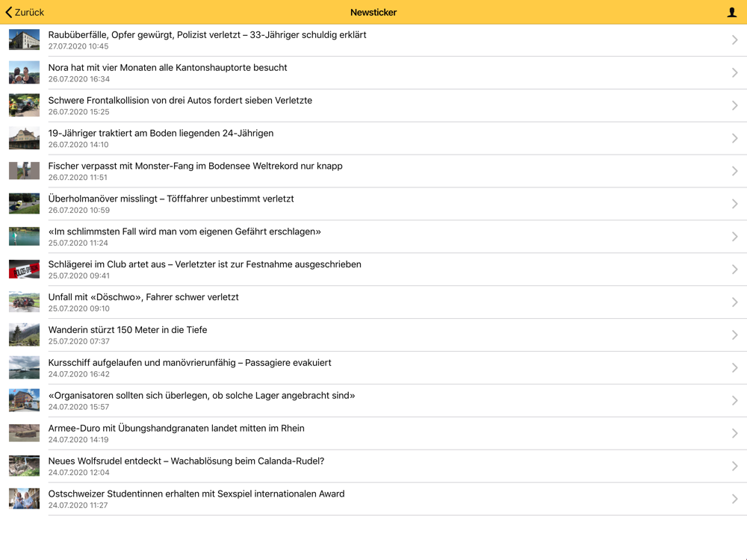Select thumbnail of Armee-Duro article
Screen dimensions: 747x560
[x=25, y=433]
